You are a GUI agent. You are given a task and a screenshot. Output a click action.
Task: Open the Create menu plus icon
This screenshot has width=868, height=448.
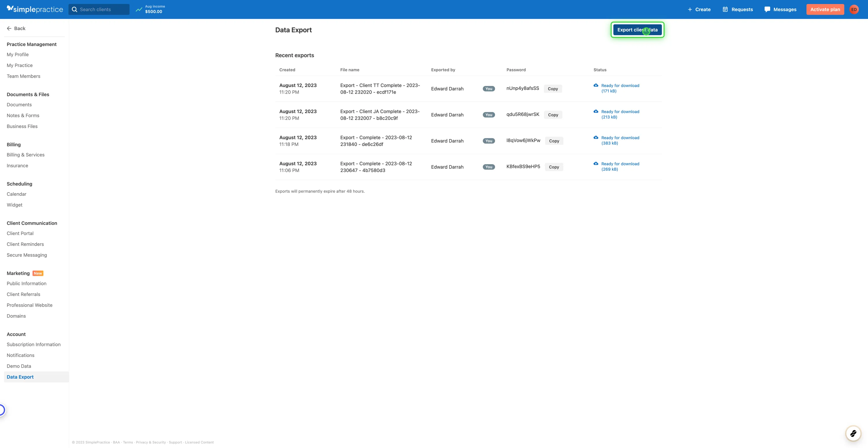pyautogui.click(x=689, y=9)
